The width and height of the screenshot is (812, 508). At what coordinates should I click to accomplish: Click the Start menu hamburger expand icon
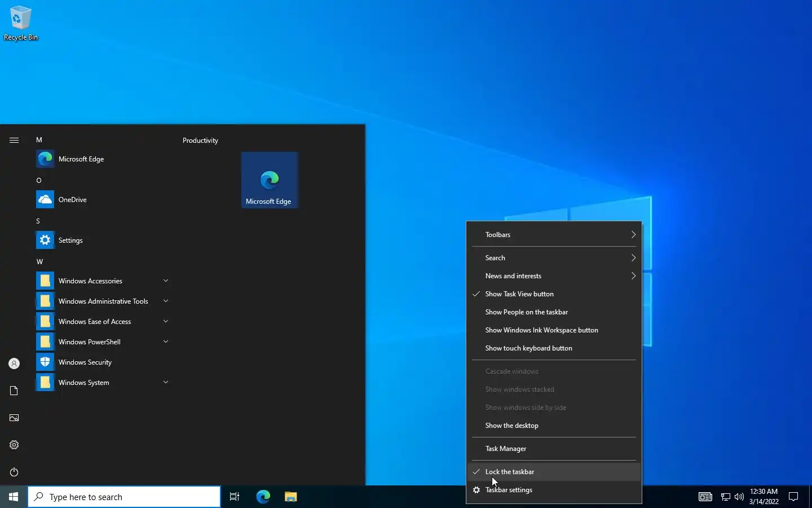pyautogui.click(x=14, y=140)
